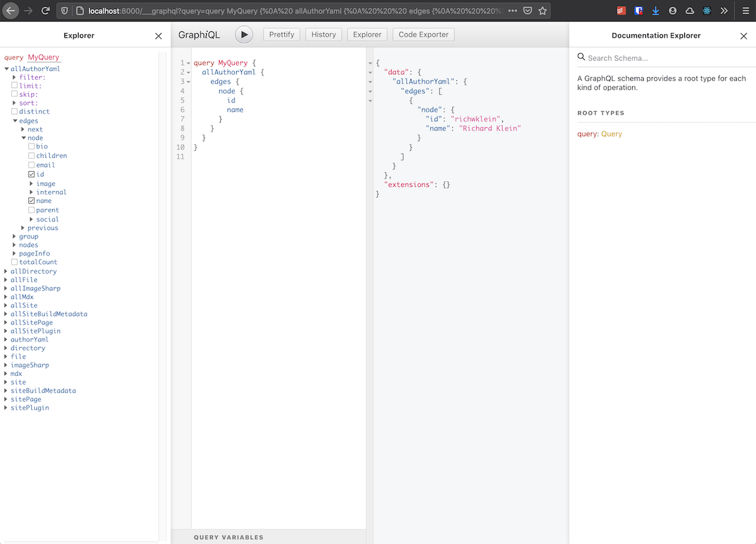Click the schema search magnifier icon
This screenshot has height=544, width=756.
(x=581, y=56)
